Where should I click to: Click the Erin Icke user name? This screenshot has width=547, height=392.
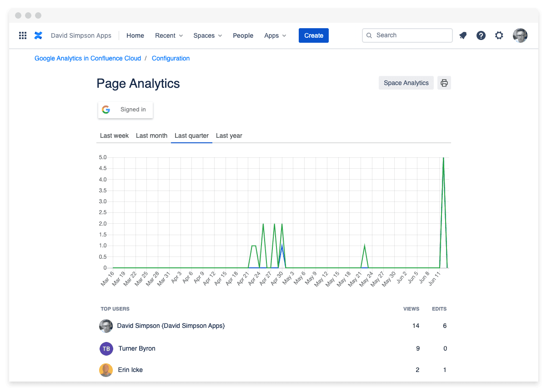click(x=130, y=370)
